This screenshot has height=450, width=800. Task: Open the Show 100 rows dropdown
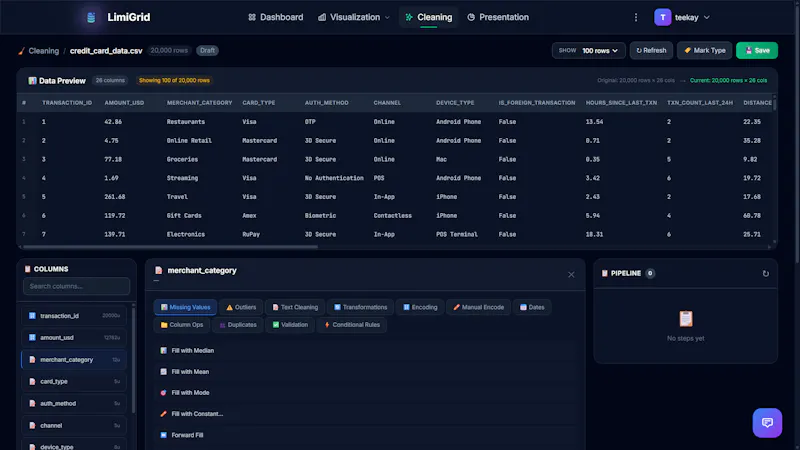(589, 51)
